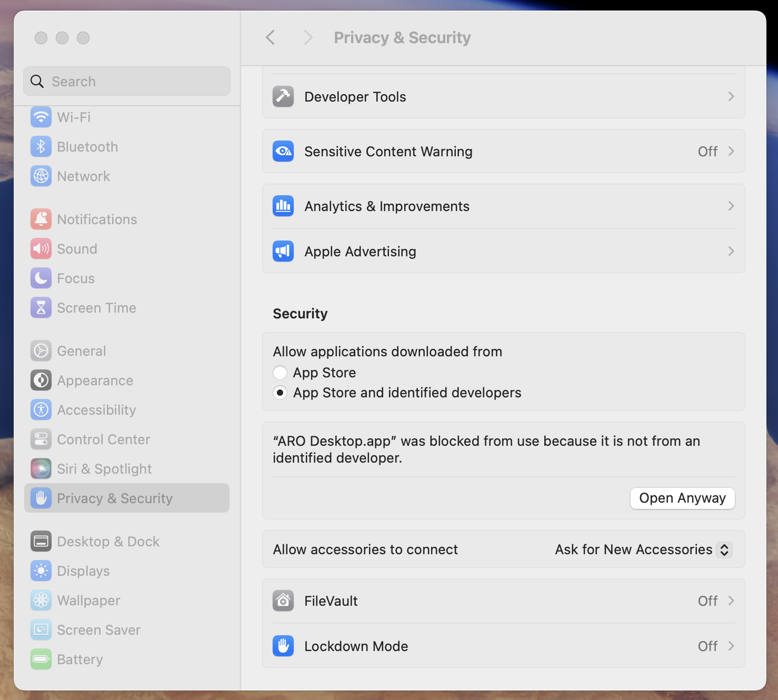Image resolution: width=778 pixels, height=700 pixels.
Task: Open the Wi-Fi settings icon
Action: click(41, 117)
